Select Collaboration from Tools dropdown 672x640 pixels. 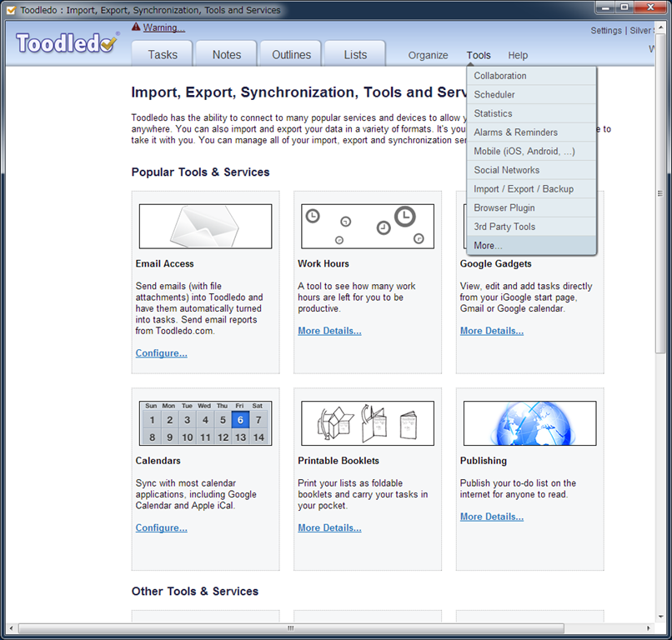531,76
